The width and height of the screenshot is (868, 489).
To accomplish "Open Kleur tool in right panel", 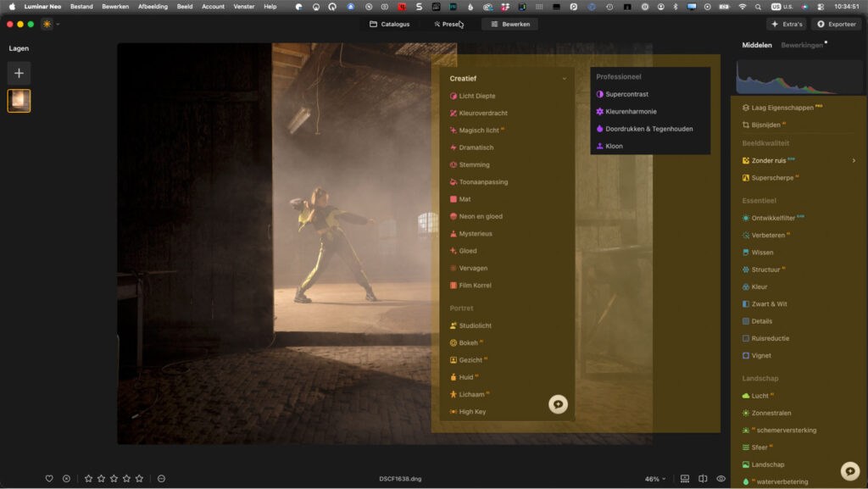I will point(754,287).
